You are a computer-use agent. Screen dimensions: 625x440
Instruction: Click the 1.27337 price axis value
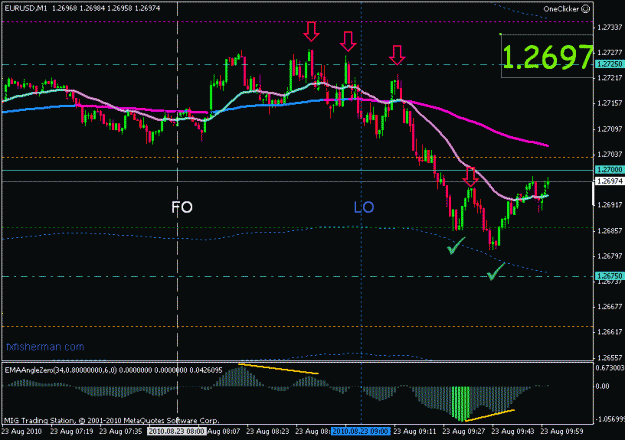(x=610, y=27)
